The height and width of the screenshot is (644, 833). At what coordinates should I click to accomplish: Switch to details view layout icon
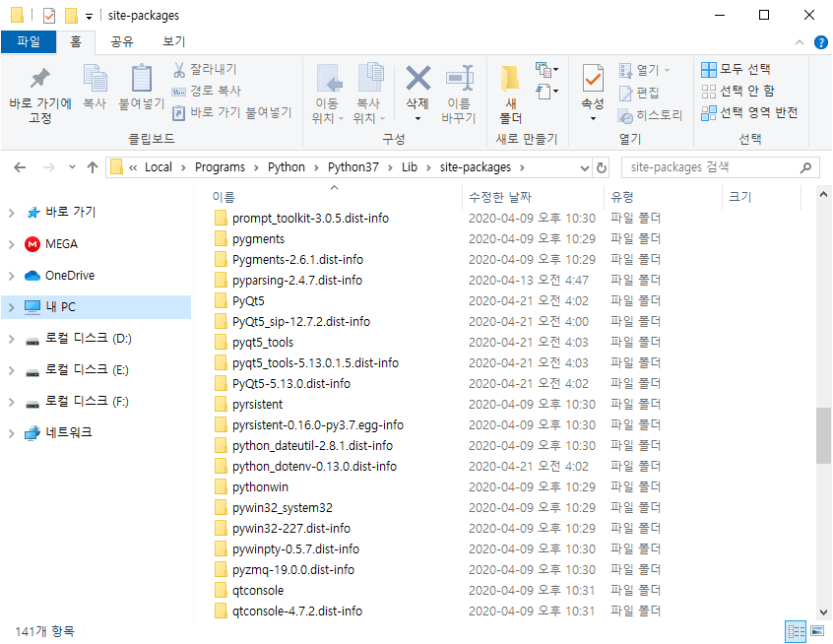click(796, 632)
